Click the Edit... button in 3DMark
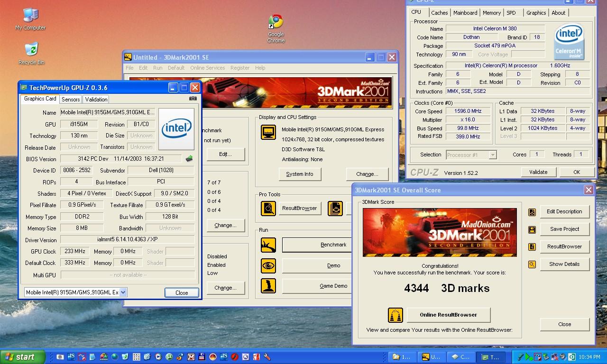Image resolution: width=607 pixels, height=364 pixels. [225, 154]
